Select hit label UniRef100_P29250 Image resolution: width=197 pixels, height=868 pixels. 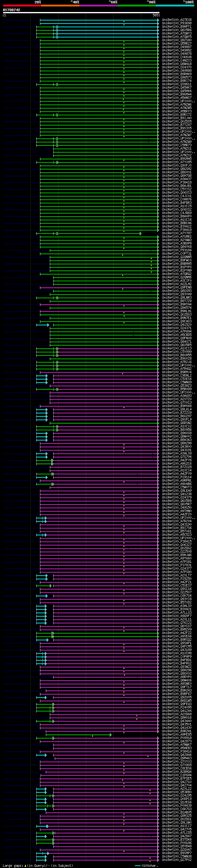click(x=177, y=579)
